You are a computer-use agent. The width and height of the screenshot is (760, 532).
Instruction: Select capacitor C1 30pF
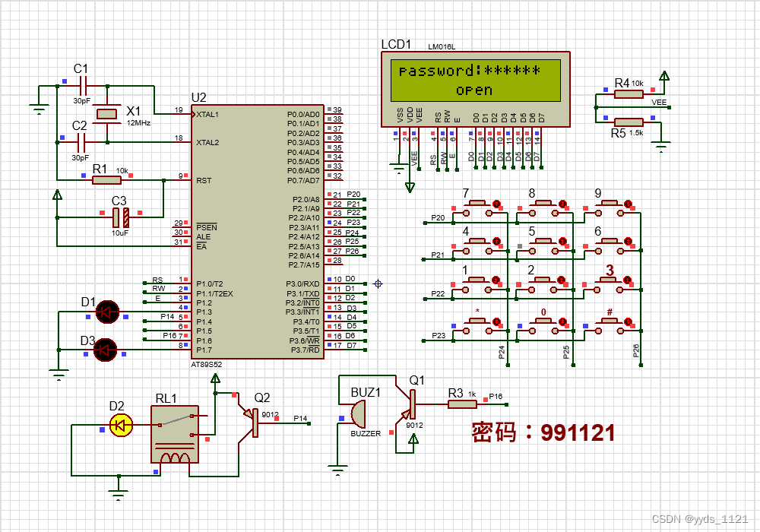pyautogui.click(x=82, y=86)
